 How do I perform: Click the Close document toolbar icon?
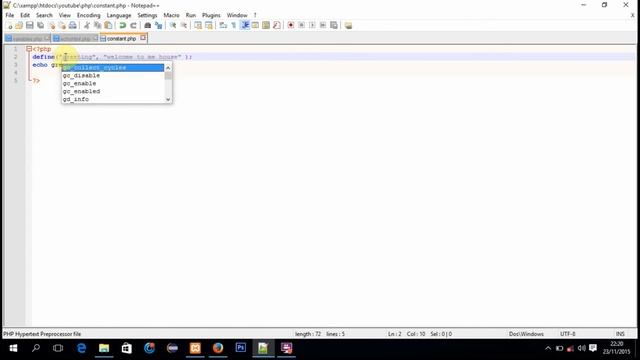coord(51,25)
